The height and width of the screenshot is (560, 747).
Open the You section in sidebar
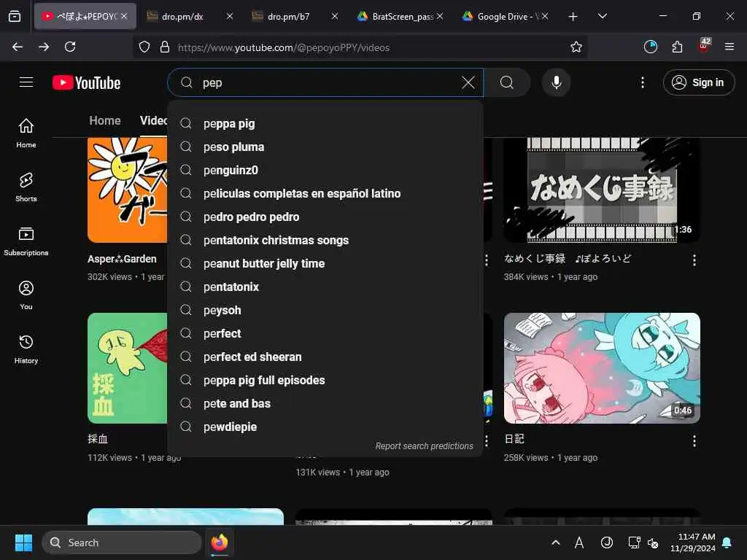26,295
